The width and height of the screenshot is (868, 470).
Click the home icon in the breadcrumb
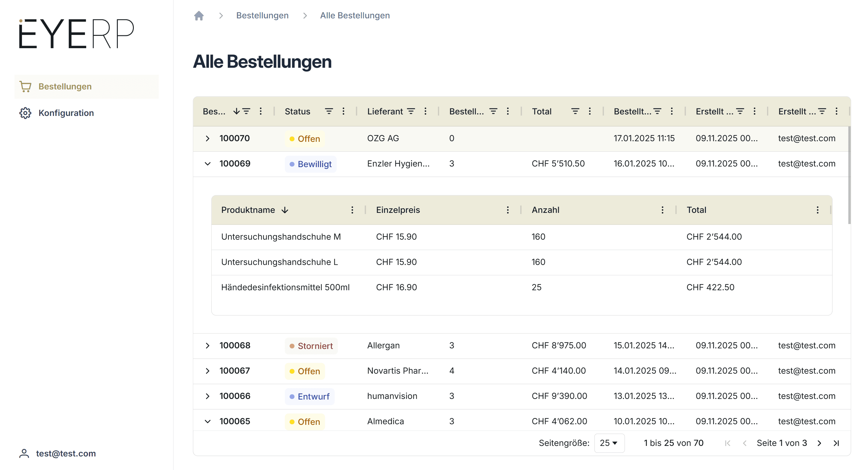(x=199, y=15)
